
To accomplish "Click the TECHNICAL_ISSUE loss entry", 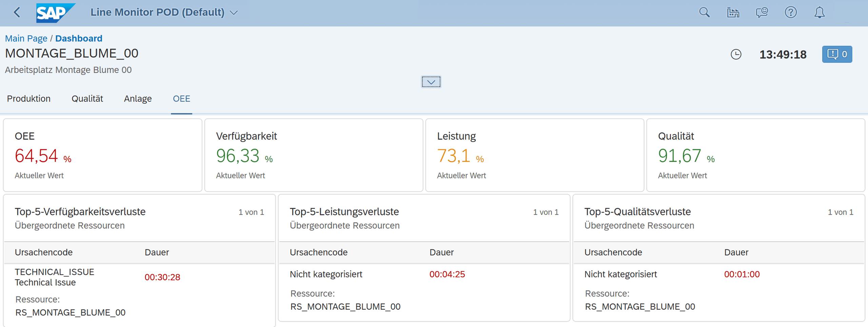I will point(54,277).
